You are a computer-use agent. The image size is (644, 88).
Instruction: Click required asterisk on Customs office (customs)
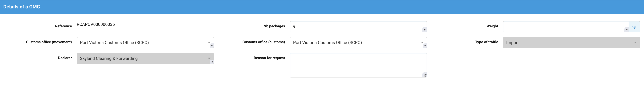pos(425,46)
